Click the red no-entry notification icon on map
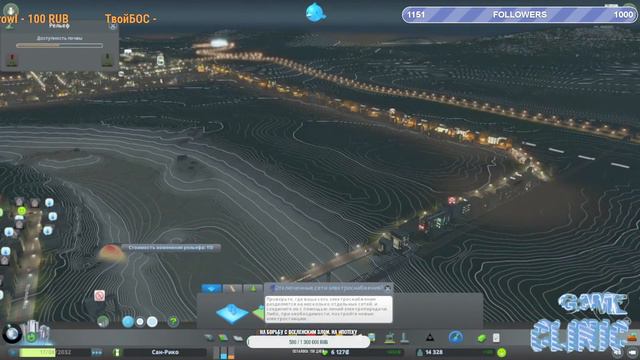Screen dimensions: 640x360 pyautogui.click(x=100, y=296)
